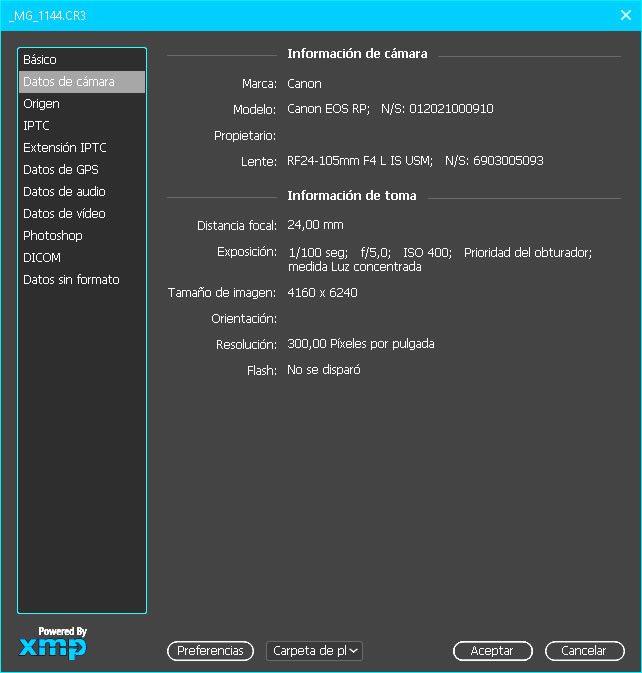Viewport: 642px width, 673px height.
Task: Click the exposure time 1/100 seg
Action: click(318, 253)
